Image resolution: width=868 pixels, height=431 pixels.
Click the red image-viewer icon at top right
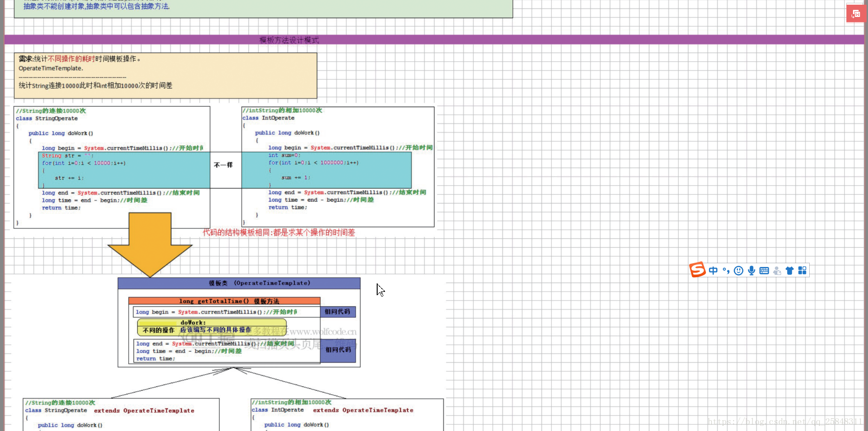[x=856, y=14]
